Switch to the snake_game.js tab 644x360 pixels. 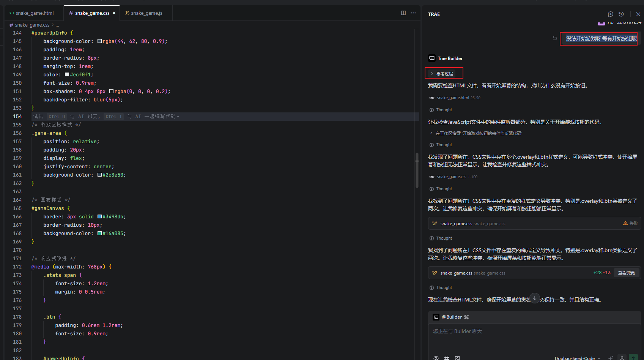coord(146,13)
